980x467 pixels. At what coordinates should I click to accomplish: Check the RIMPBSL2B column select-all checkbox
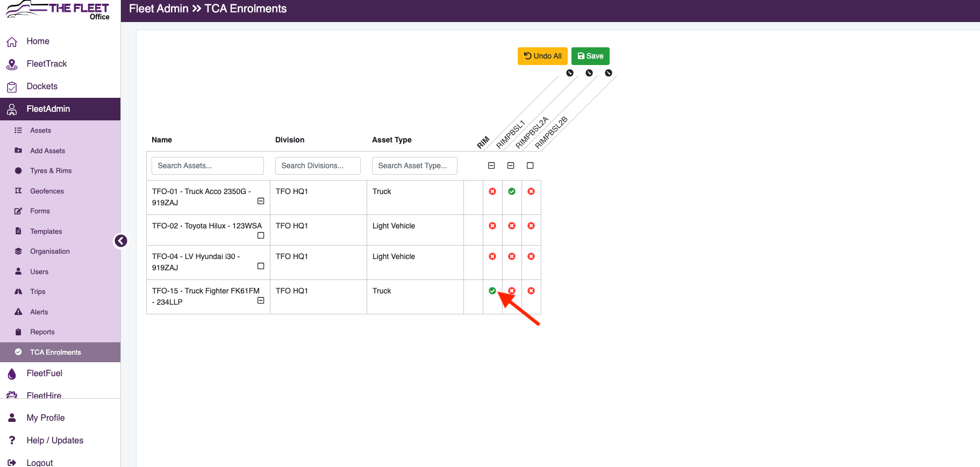point(530,166)
